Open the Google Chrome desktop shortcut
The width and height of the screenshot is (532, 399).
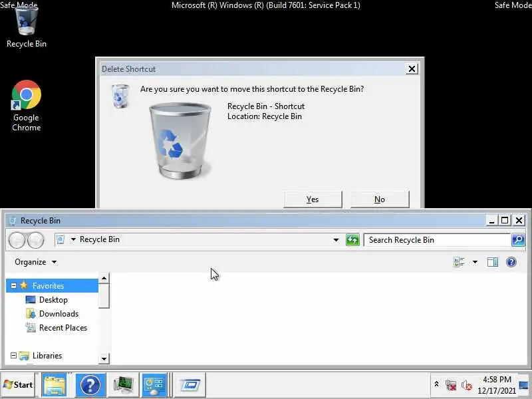click(x=26, y=106)
